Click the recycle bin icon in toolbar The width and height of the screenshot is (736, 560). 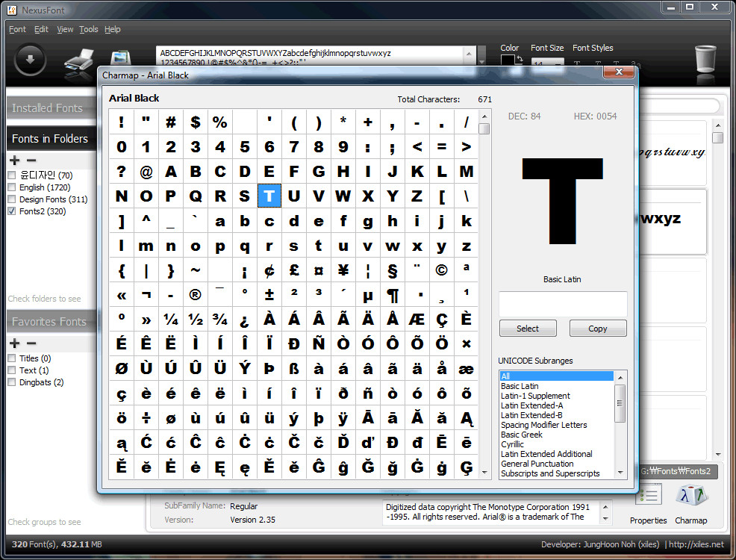click(705, 59)
